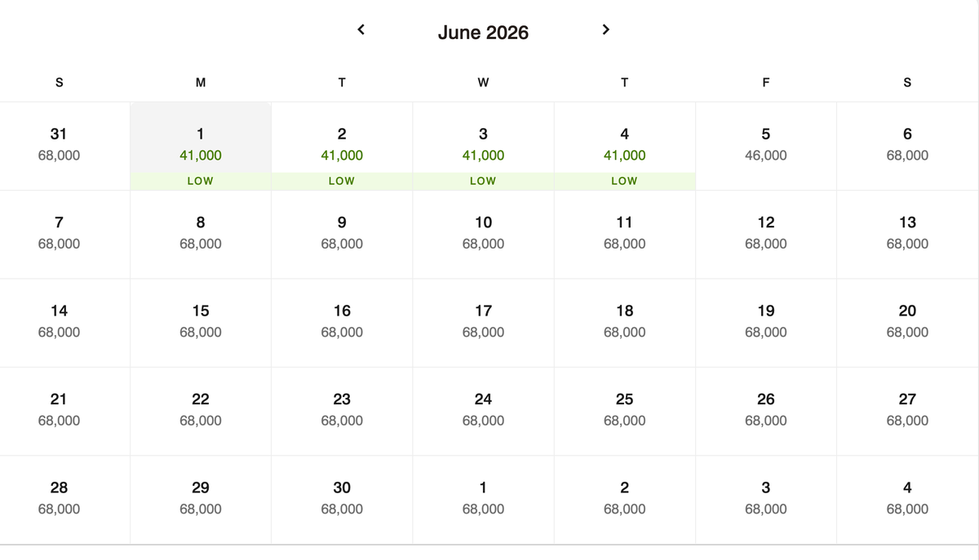Select June 10 for 68,000
The image size is (979, 560).
click(x=483, y=233)
